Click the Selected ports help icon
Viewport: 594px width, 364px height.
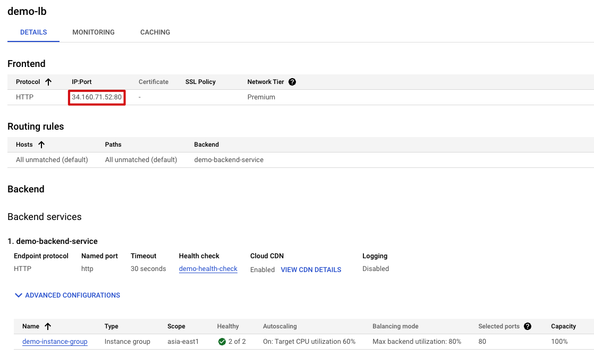[x=528, y=326]
